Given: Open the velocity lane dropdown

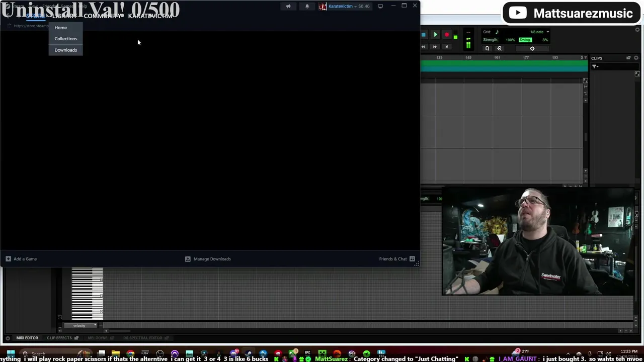Looking at the screenshot, I should click(x=80, y=325).
